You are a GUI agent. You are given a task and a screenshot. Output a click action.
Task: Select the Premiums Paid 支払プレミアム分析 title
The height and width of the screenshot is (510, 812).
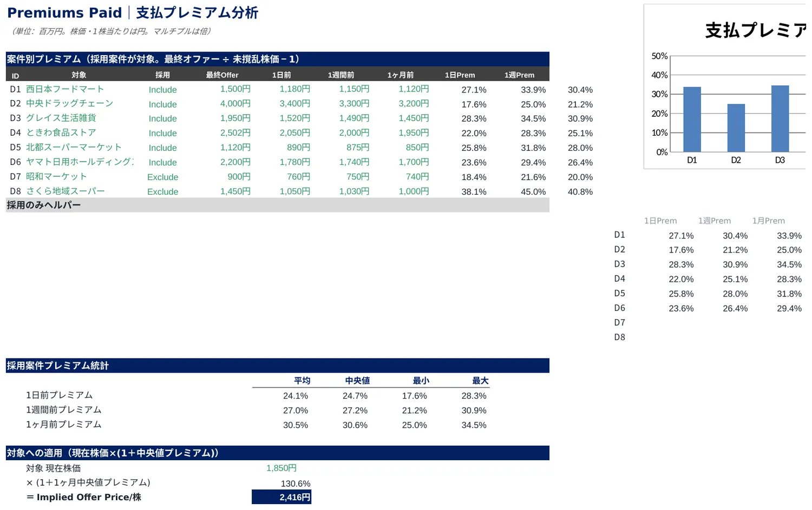[x=133, y=12]
